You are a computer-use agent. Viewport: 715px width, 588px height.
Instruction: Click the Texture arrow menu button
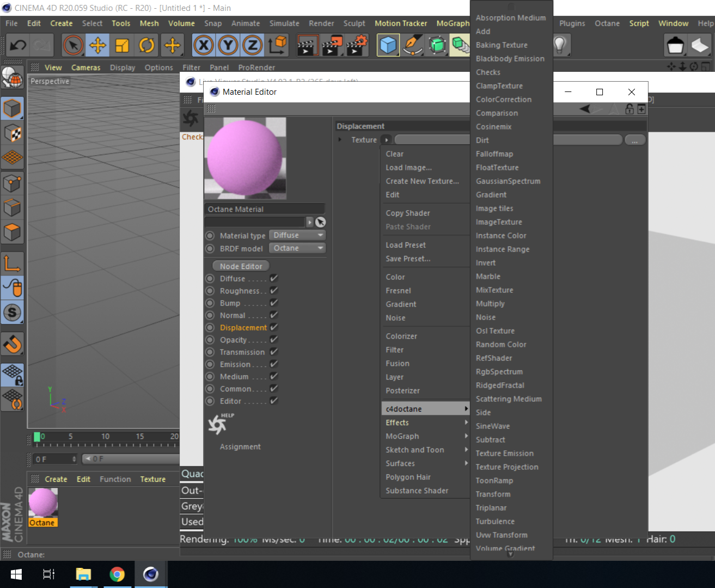[x=387, y=140]
